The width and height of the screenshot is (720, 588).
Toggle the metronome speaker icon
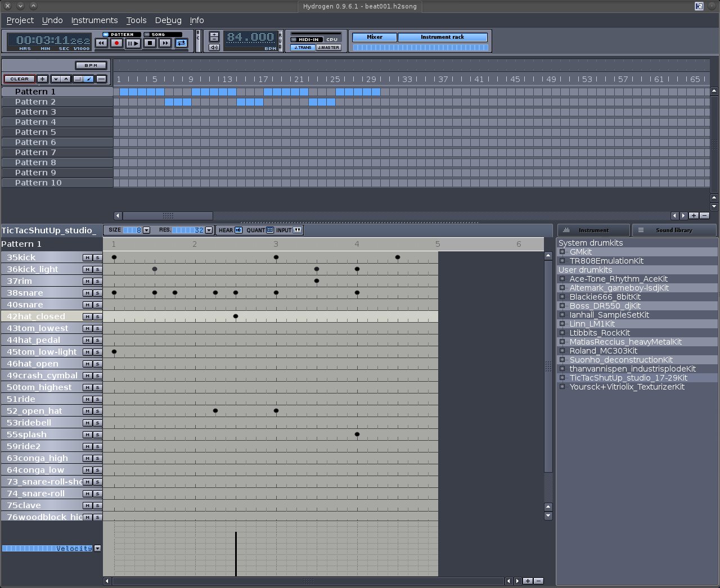tap(214, 48)
